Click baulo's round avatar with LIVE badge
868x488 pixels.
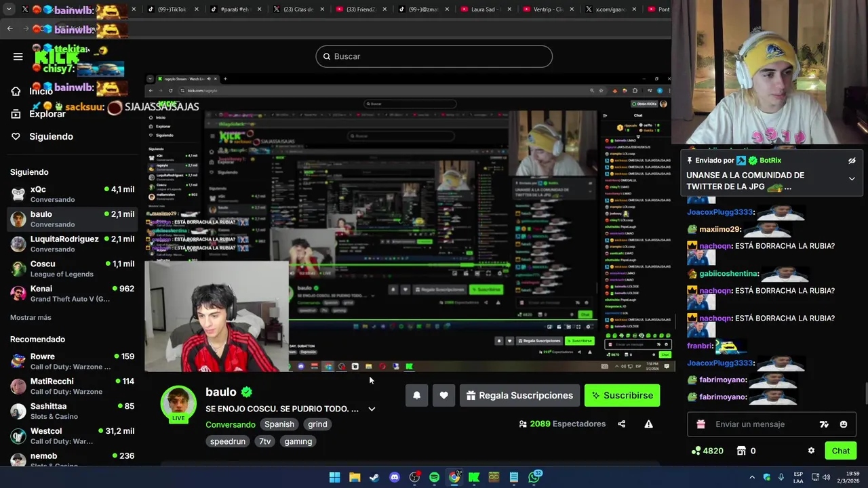[178, 404]
